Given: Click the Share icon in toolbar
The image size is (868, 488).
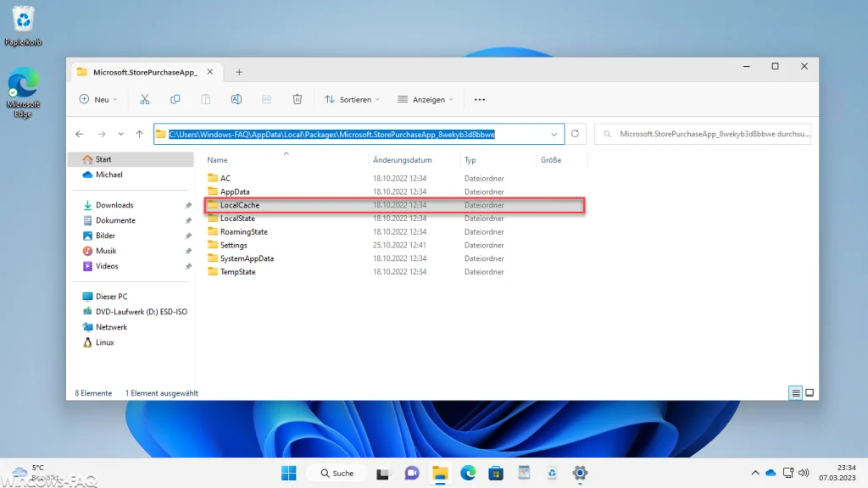Looking at the screenshot, I should pyautogui.click(x=267, y=99).
